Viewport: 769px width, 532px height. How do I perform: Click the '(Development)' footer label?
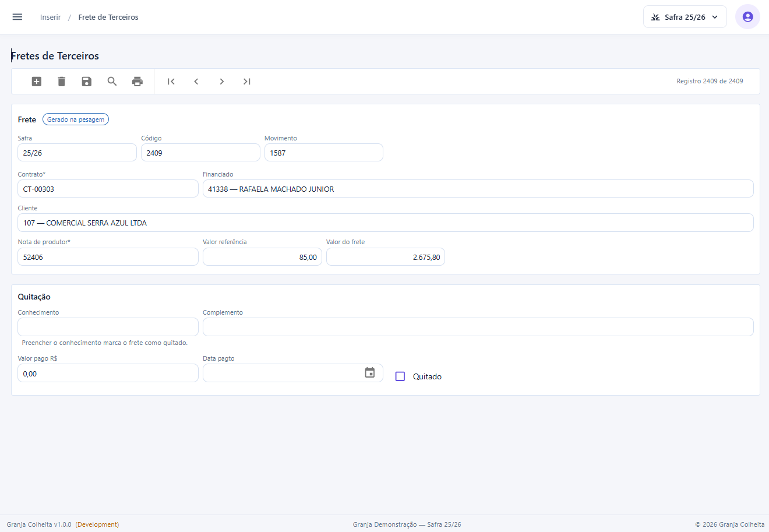(97, 524)
